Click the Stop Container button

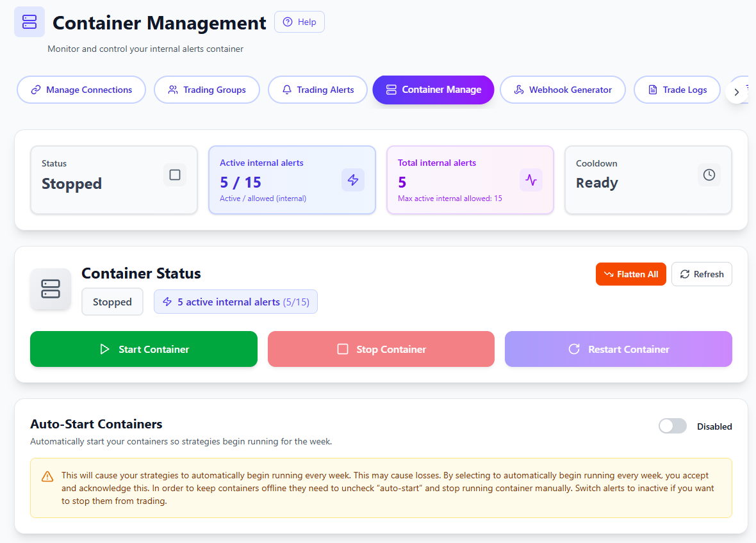[381, 349]
